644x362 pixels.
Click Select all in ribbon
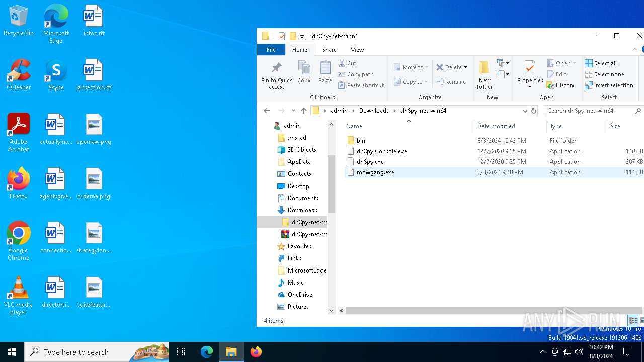pos(601,63)
